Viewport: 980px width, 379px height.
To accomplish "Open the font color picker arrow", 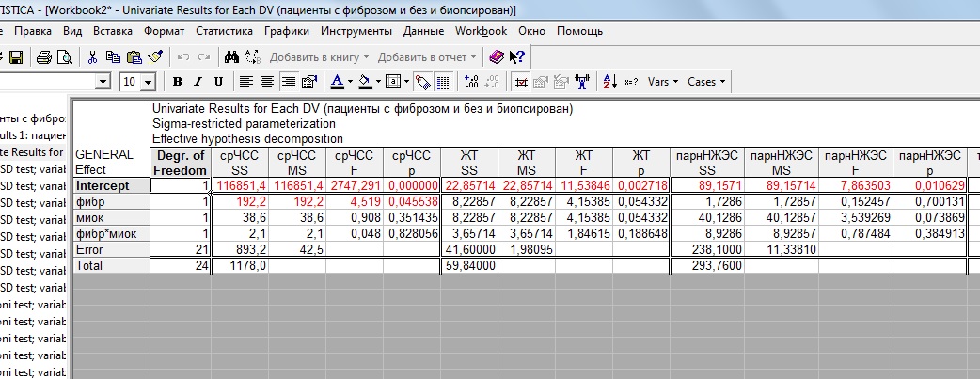I will [351, 82].
